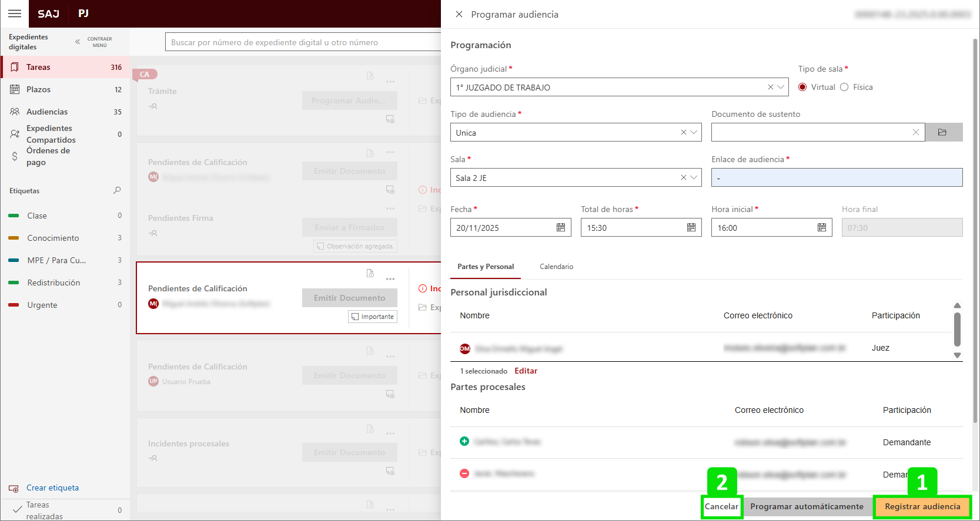The image size is (980, 521).
Task: Click the Registrar audiencia button
Action: (922, 506)
